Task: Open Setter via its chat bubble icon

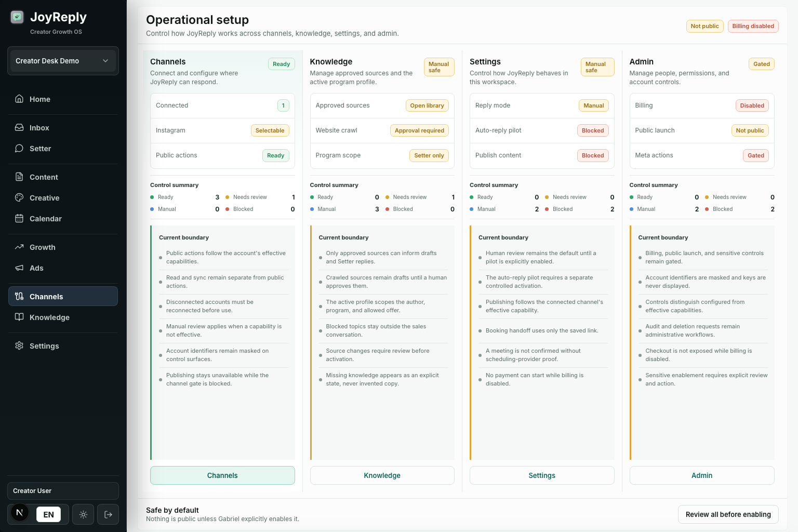Action: [19, 148]
